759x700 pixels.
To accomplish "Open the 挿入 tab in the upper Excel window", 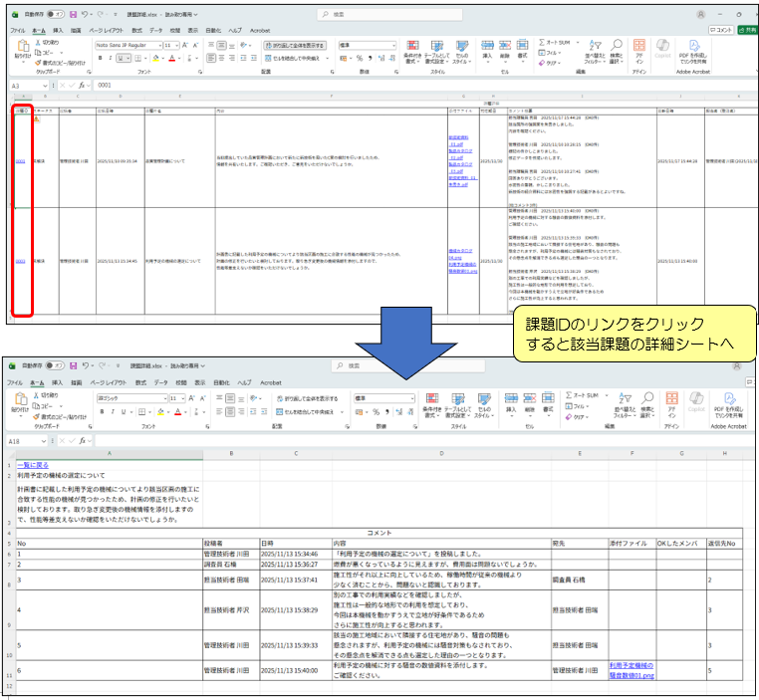I will coord(58,30).
